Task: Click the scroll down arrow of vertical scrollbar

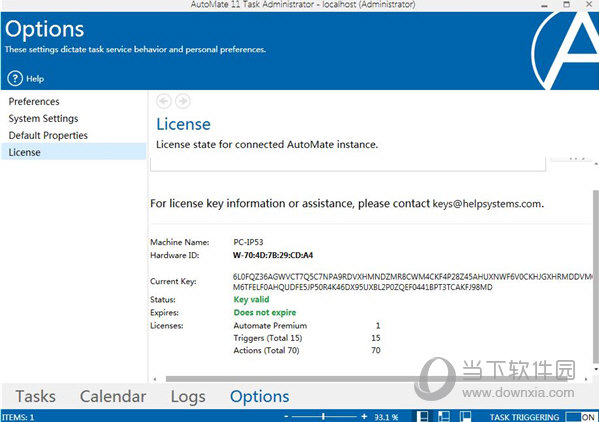Action: [x=596, y=369]
